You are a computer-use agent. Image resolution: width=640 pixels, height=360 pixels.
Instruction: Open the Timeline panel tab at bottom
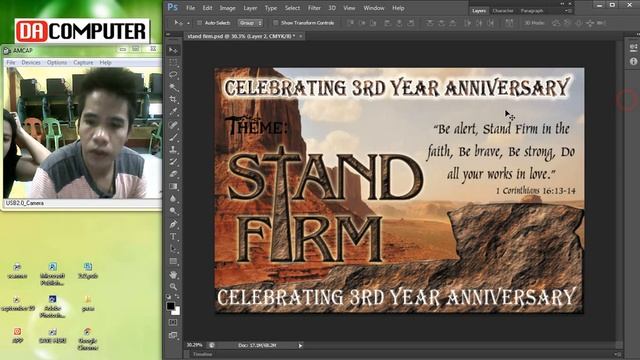click(203, 354)
